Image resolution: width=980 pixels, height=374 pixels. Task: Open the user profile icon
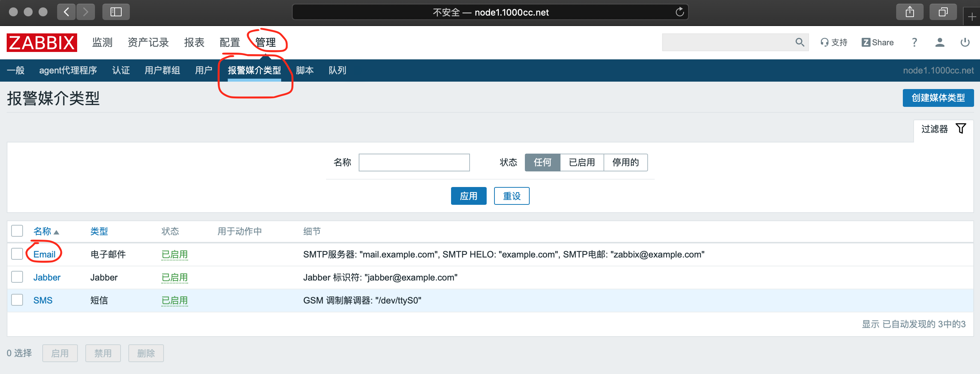pyautogui.click(x=939, y=42)
